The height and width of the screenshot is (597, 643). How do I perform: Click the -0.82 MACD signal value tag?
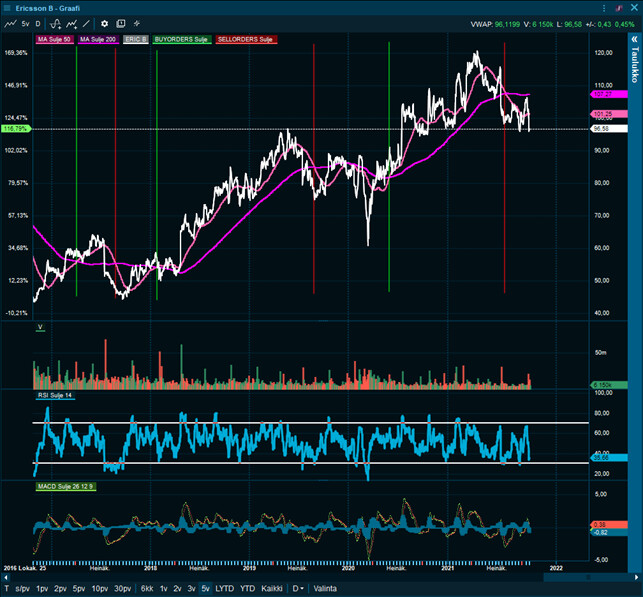coord(609,532)
